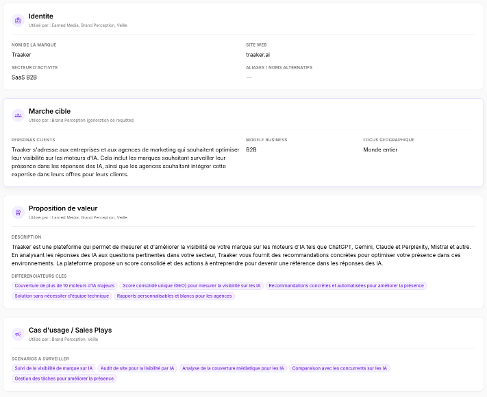
Task: Click the 'Focus géographique' field label
Action: pyautogui.click(x=389, y=140)
